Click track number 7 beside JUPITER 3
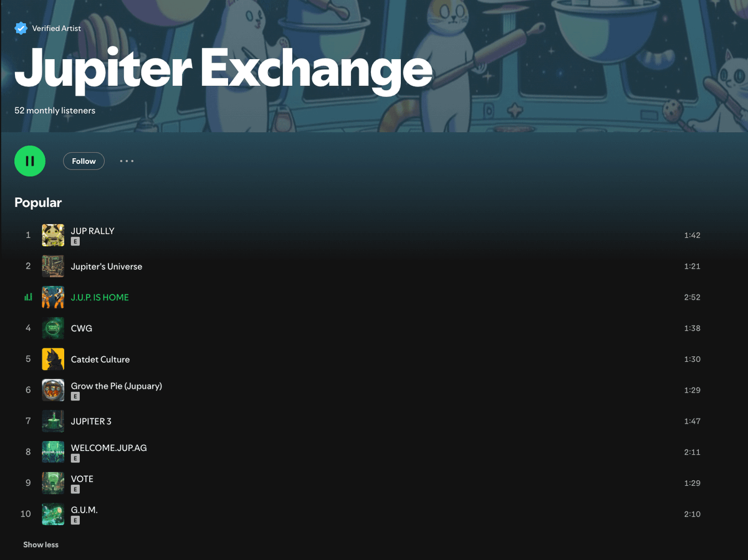Image resolution: width=748 pixels, height=560 pixels. pyautogui.click(x=28, y=421)
